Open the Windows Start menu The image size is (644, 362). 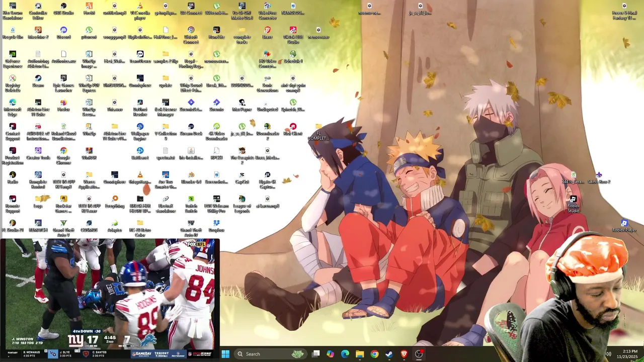225,354
